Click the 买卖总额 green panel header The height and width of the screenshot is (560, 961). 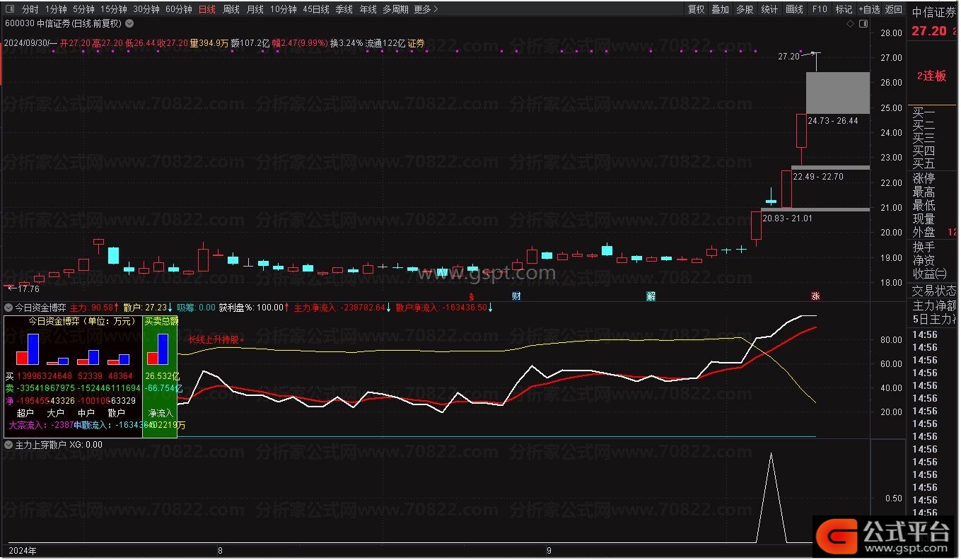click(x=161, y=320)
